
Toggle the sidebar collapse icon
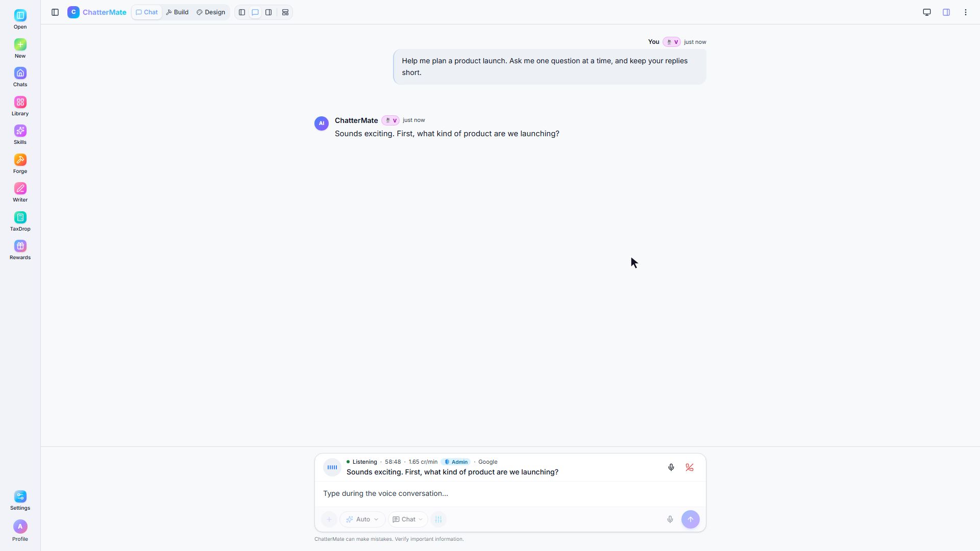pyautogui.click(x=55, y=12)
